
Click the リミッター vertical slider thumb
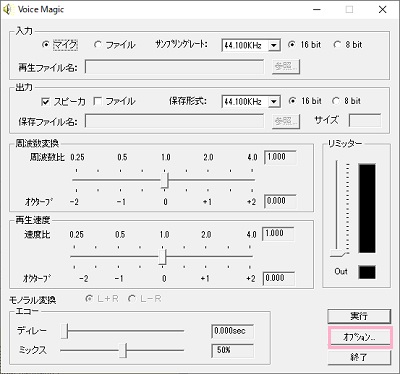(338, 253)
